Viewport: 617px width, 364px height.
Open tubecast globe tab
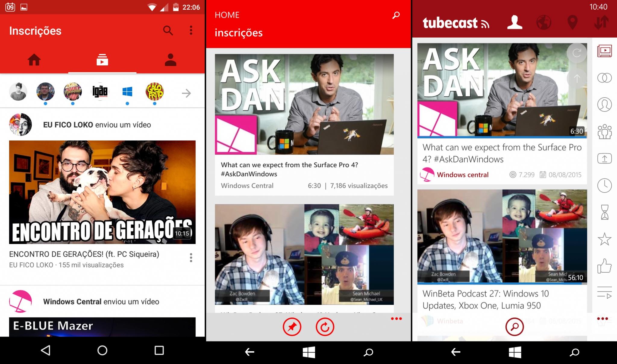pos(544,22)
